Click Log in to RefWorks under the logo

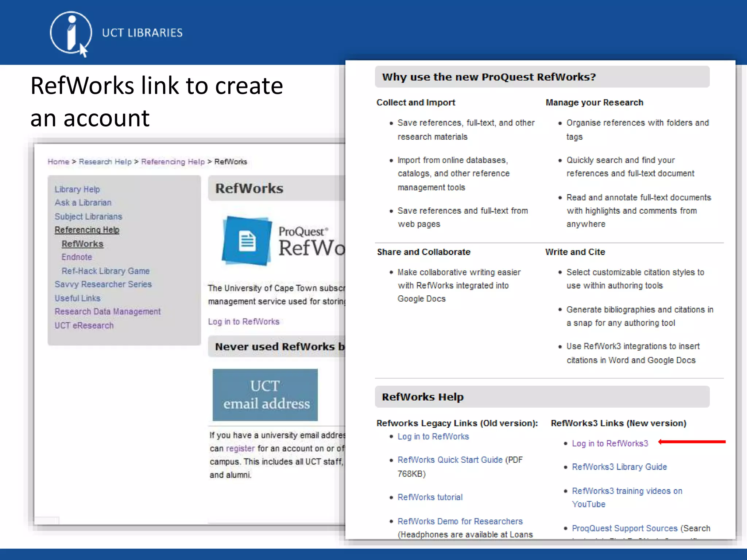coord(244,322)
